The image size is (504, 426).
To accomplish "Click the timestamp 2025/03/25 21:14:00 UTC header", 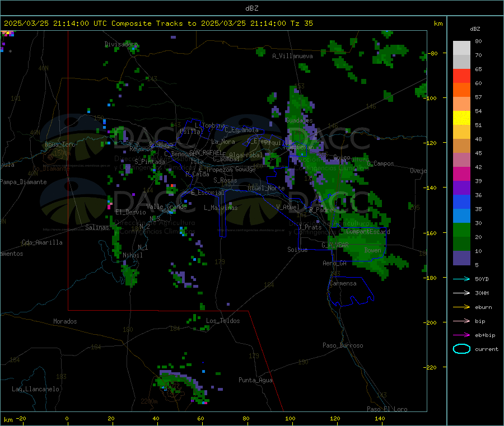I will tap(55, 24).
